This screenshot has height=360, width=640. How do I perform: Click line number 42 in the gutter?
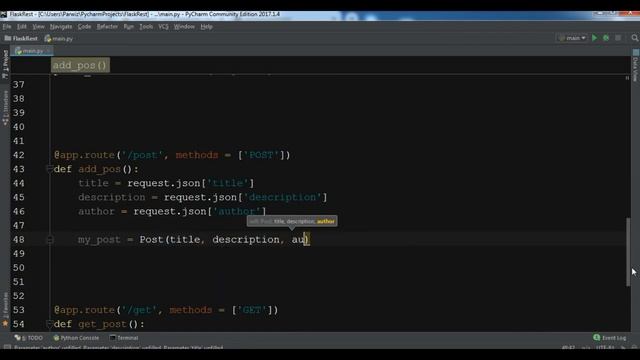click(x=18, y=155)
